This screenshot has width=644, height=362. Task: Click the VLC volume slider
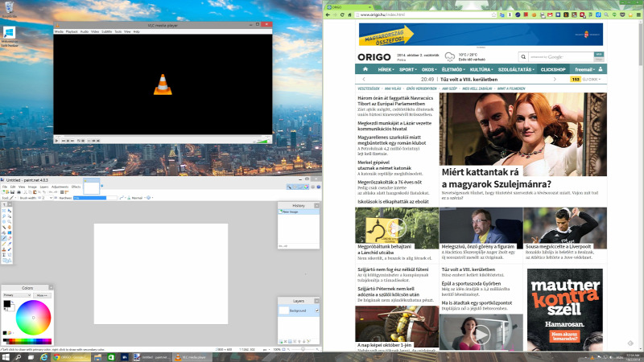pyautogui.click(x=262, y=141)
